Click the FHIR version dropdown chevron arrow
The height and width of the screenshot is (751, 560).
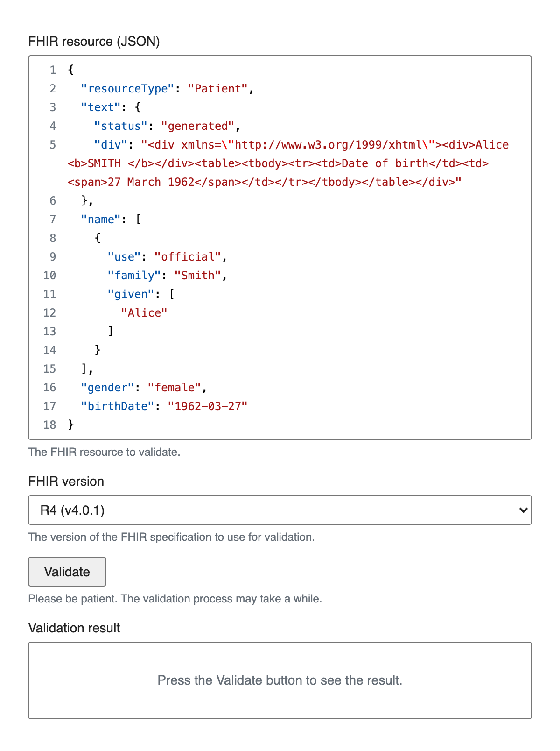(524, 510)
